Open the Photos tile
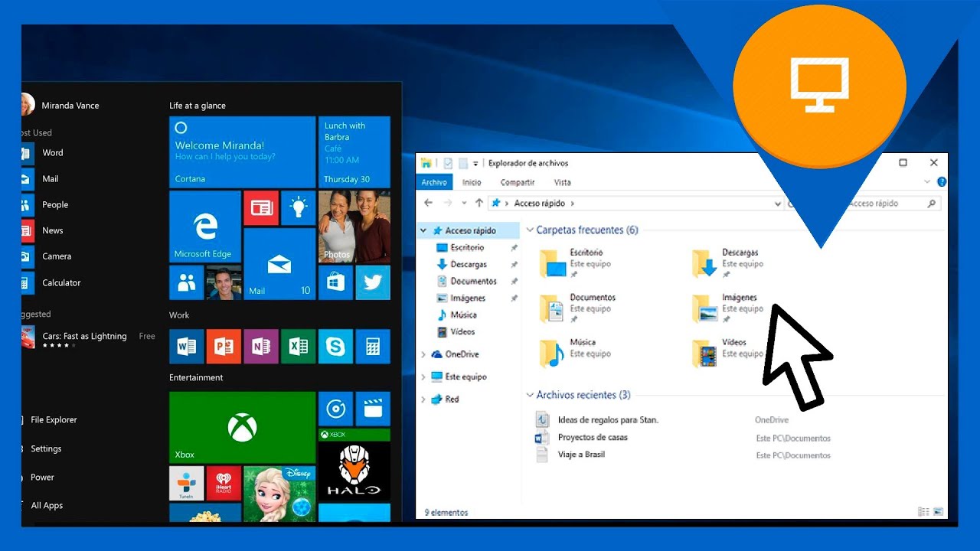This screenshot has height=551, width=980. (x=354, y=227)
